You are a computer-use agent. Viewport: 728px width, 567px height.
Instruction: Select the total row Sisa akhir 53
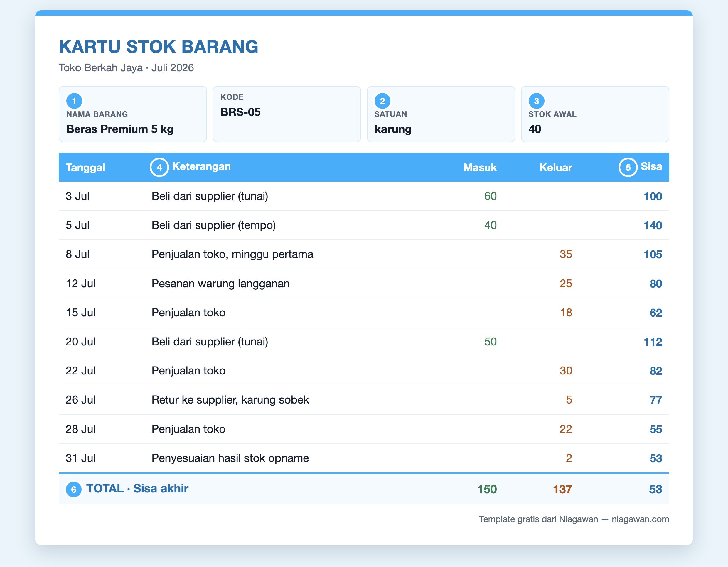click(655, 489)
